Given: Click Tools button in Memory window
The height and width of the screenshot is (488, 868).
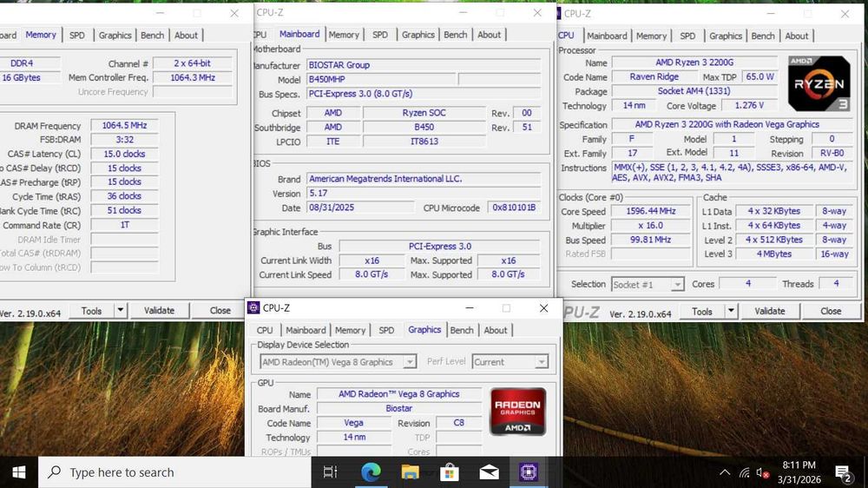Looking at the screenshot, I should pyautogui.click(x=91, y=311).
